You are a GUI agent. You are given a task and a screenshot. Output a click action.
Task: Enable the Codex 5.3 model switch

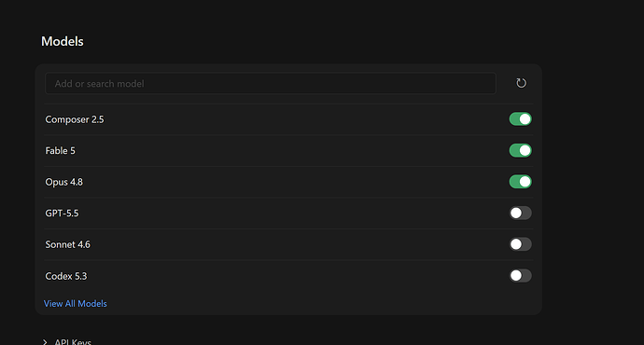(521, 276)
